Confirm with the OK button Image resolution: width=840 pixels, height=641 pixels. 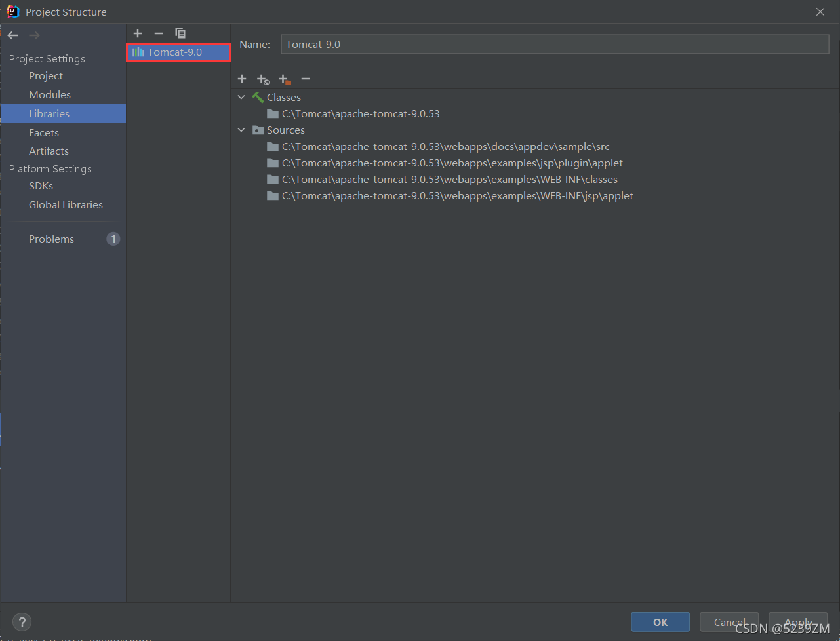(660, 622)
